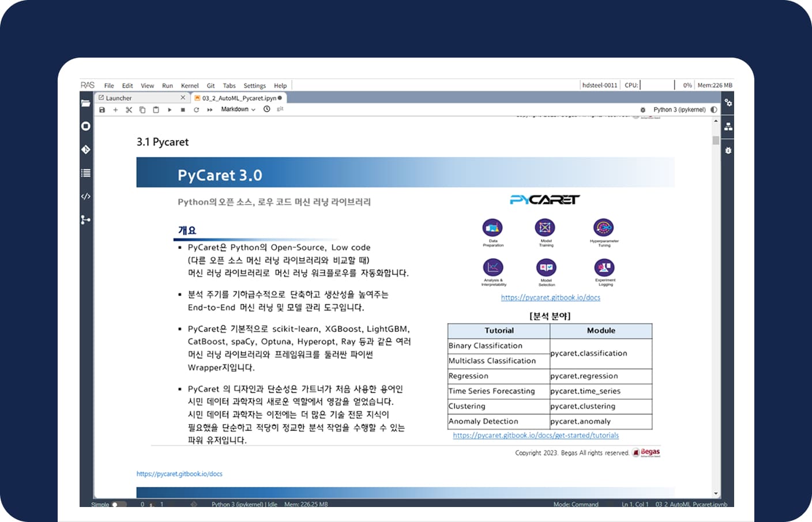
Task: Click the git button in notebook toolbar
Action: (x=280, y=109)
